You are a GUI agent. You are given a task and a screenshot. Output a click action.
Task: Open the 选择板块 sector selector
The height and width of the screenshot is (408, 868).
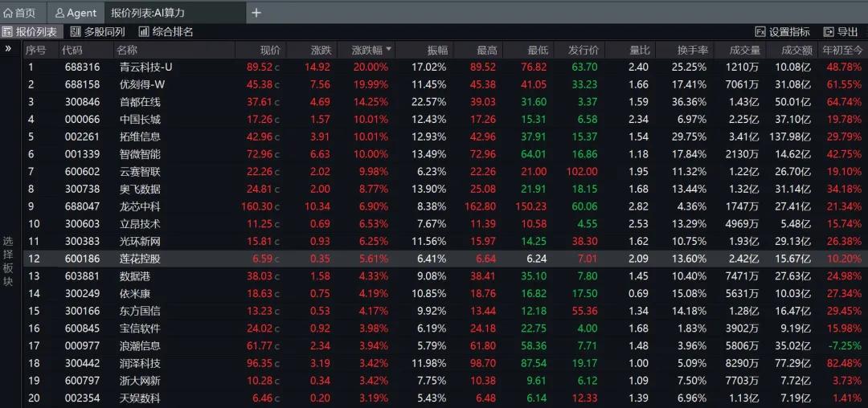pyautogui.click(x=8, y=261)
